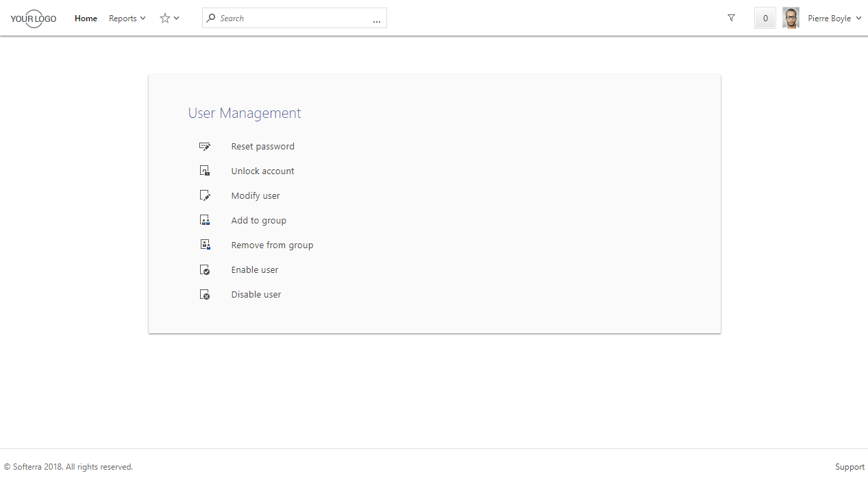Choose the Remove from group link
868x482 pixels.
(272, 245)
